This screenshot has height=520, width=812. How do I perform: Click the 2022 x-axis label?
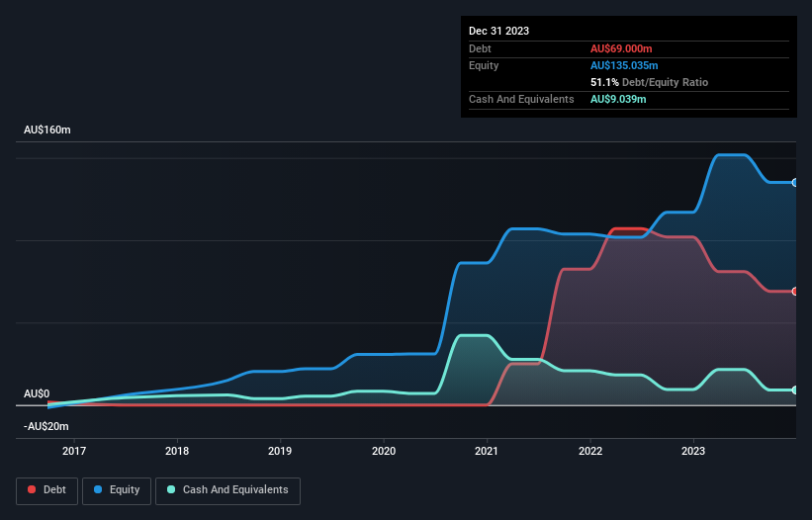590,451
